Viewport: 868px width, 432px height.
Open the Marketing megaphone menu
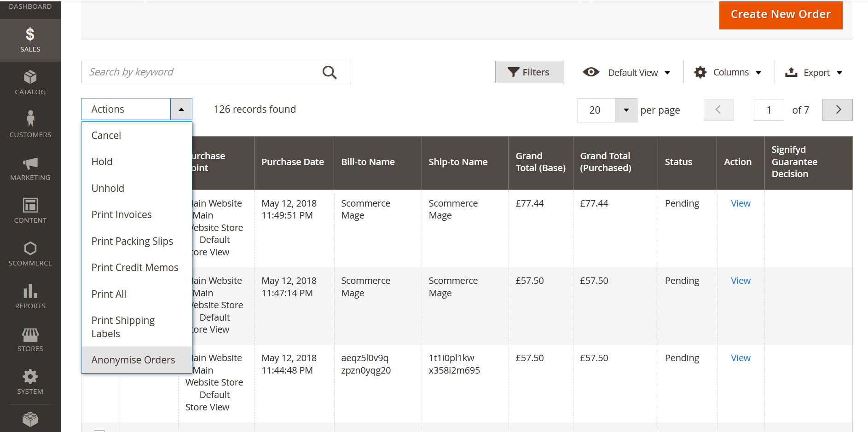[30, 168]
